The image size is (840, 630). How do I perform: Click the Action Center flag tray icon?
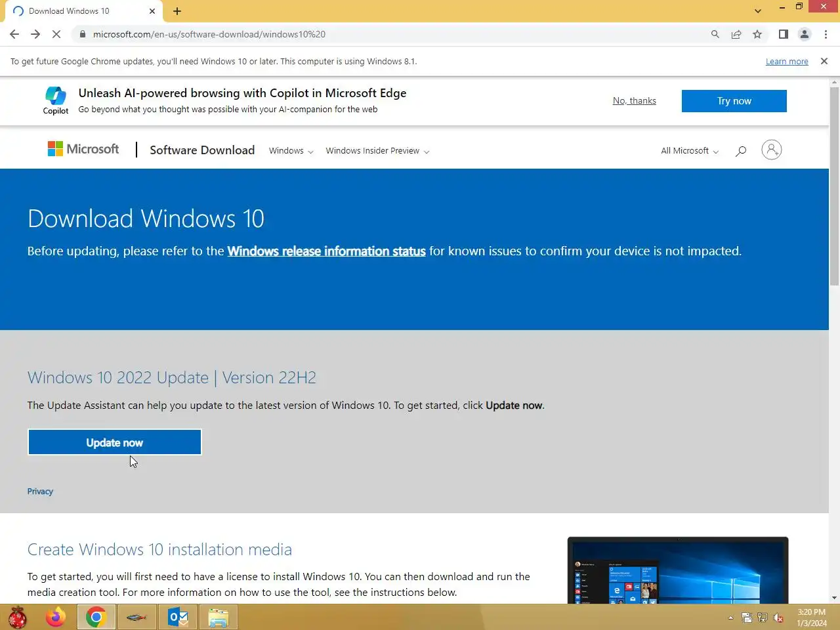pyautogui.click(x=747, y=618)
